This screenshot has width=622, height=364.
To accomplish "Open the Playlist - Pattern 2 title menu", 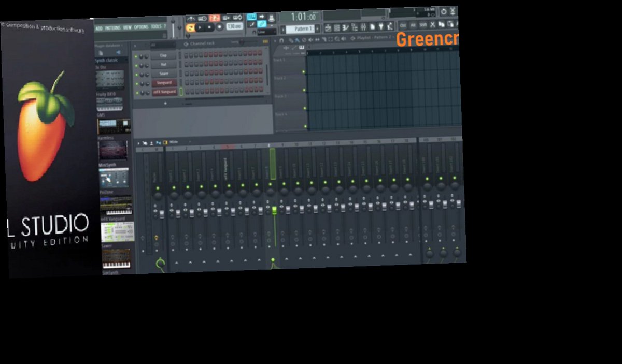I will [374, 38].
